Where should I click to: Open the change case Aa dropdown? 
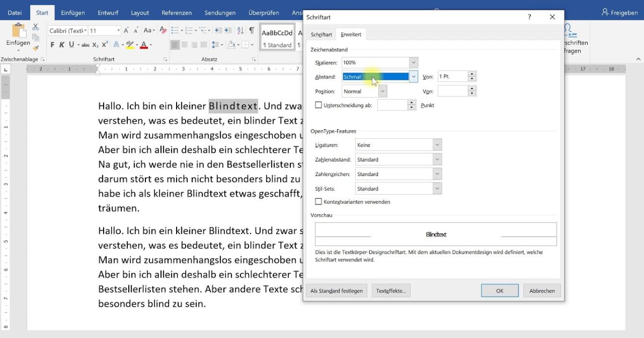coord(149,31)
